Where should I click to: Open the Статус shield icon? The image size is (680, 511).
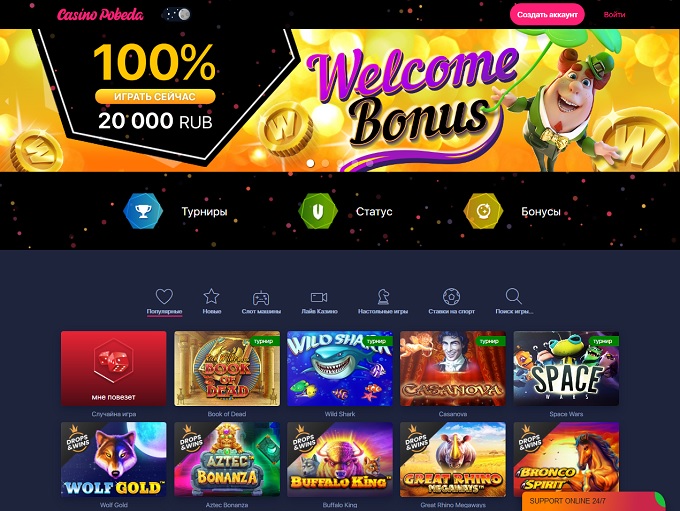318,211
